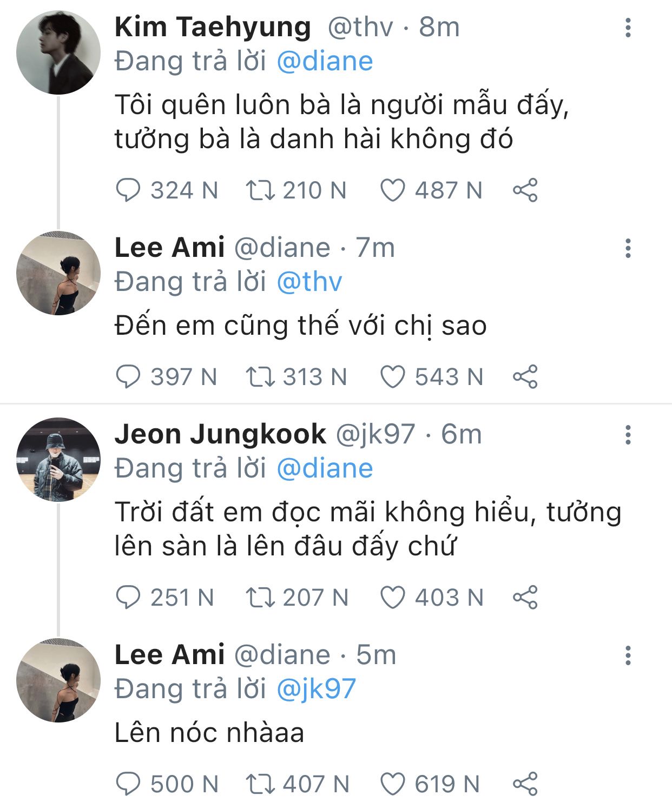
Task: Open more options on Lee Ami's 7m tweet
Action: 628,248
